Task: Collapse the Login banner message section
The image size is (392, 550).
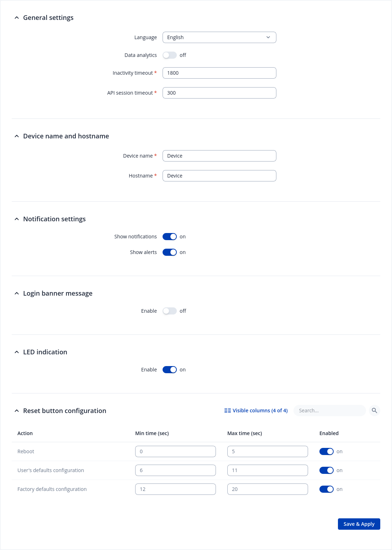Action: point(17,293)
